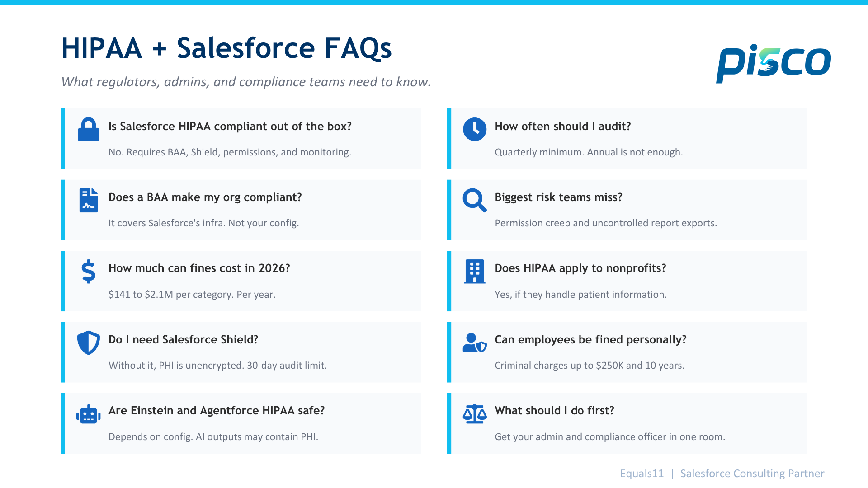Click the building icon for nonprofits question
Image resolution: width=868 pixels, height=488 pixels.
pyautogui.click(x=475, y=271)
